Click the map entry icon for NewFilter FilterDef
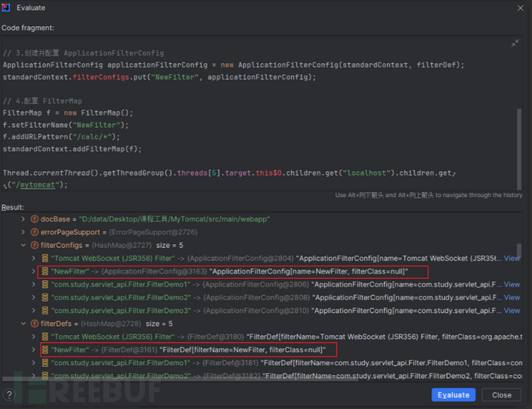Screen dimensions: 532x409 44,350
